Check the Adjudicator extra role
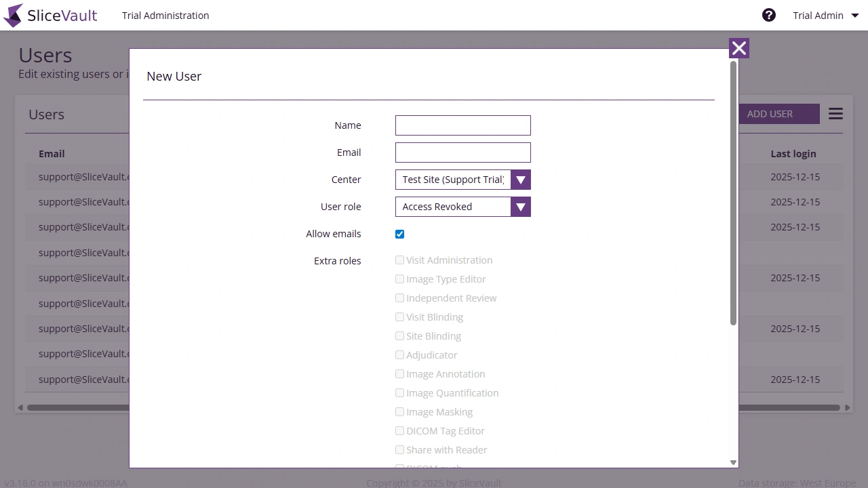The image size is (868, 488). coord(399,354)
